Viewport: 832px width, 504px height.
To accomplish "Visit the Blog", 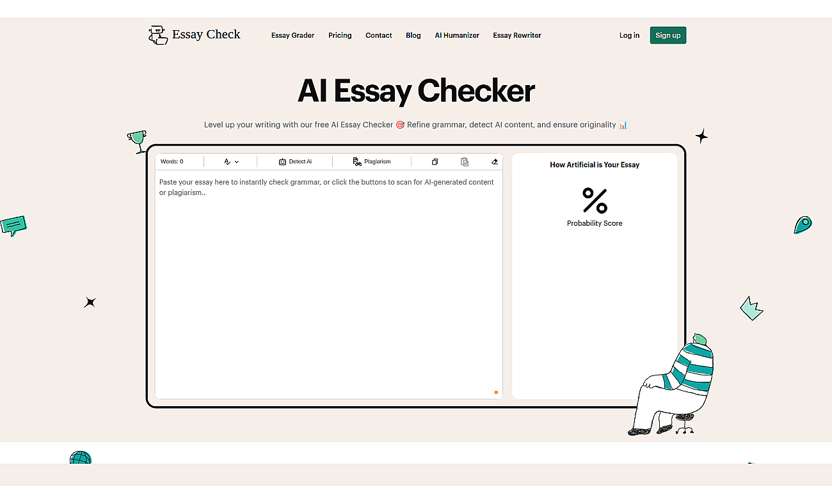I will click(413, 35).
